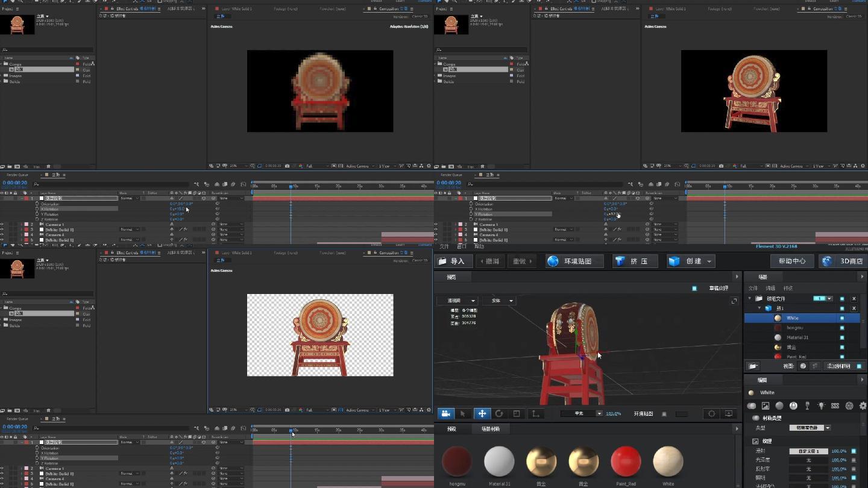Image resolution: width=868 pixels, height=488 pixels.
Task: Open the 创建 create dropdown
Action: [x=691, y=261]
